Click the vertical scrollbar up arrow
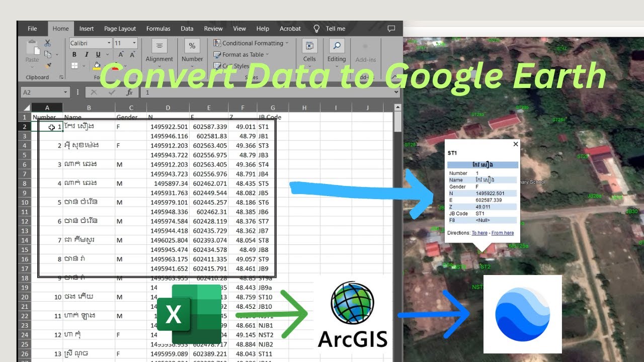The height and width of the screenshot is (362, 644). point(397,108)
